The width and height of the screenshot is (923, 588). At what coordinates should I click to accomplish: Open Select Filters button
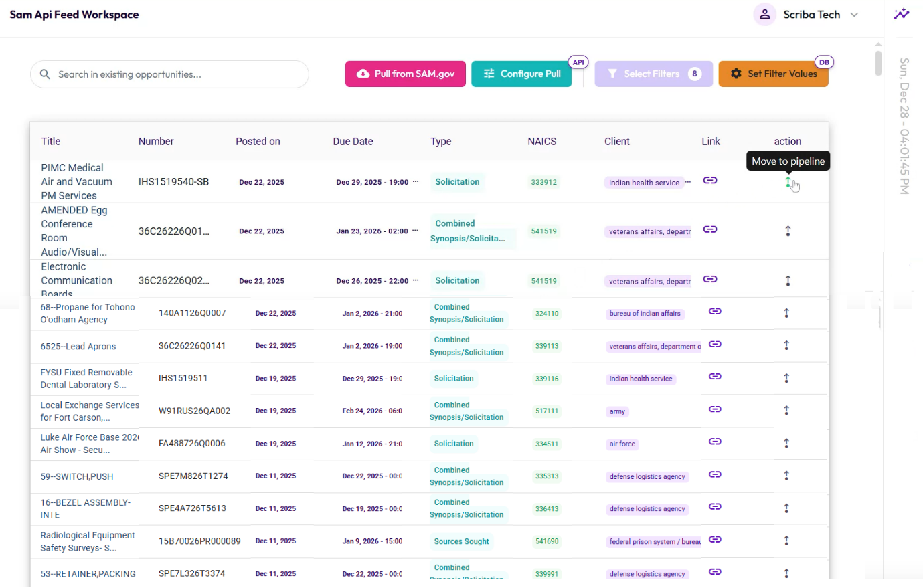click(x=653, y=74)
